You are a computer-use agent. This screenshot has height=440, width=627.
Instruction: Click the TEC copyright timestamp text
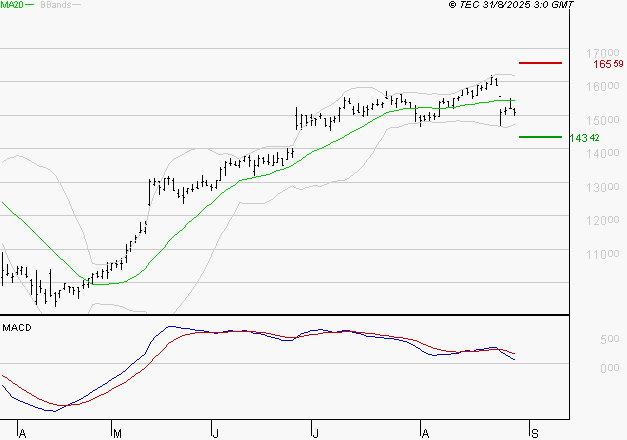point(511,4)
